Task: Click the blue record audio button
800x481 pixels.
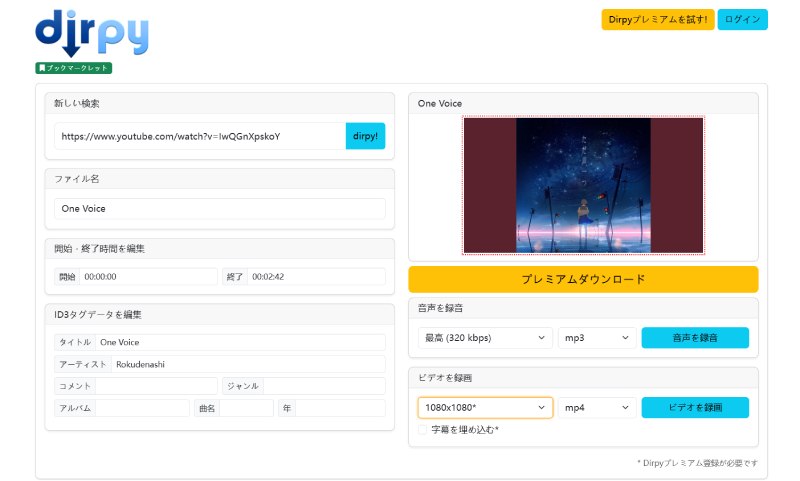Action: (695, 338)
